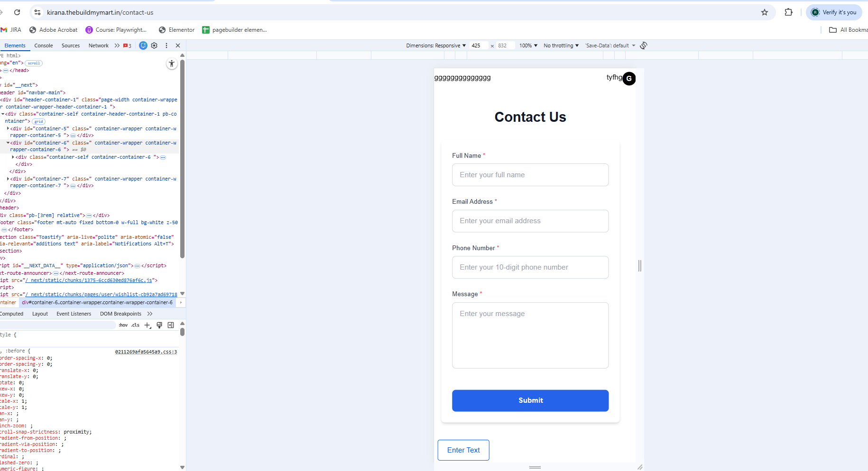This screenshot has width=868, height=471.
Task: Click the Enter Text button
Action: coord(463,450)
